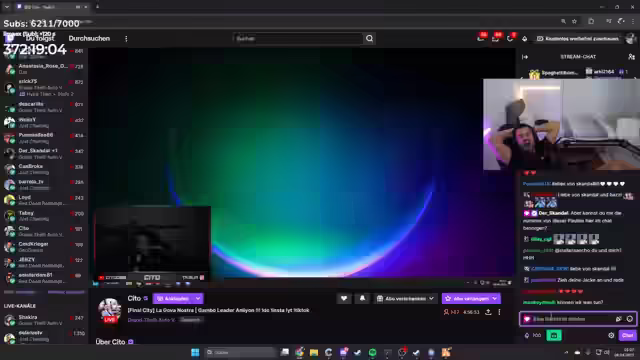Expand the Abo verschenken dropdown
The image size is (640, 360).
[405, 298]
